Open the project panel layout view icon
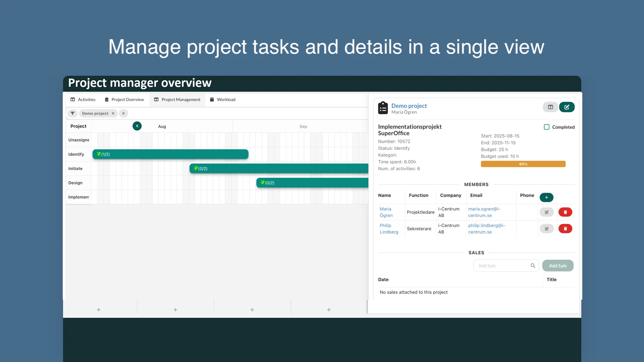Image resolution: width=644 pixels, height=362 pixels. coord(550,107)
